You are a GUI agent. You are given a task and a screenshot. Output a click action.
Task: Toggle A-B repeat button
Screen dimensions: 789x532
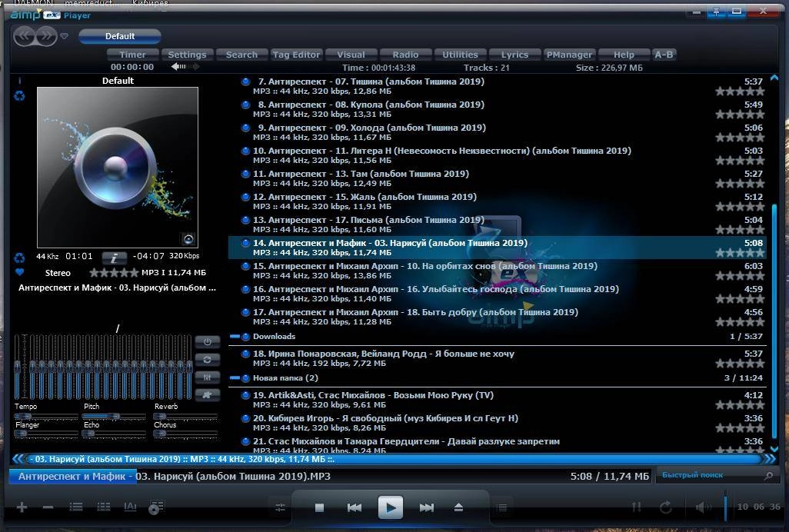click(664, 55)
